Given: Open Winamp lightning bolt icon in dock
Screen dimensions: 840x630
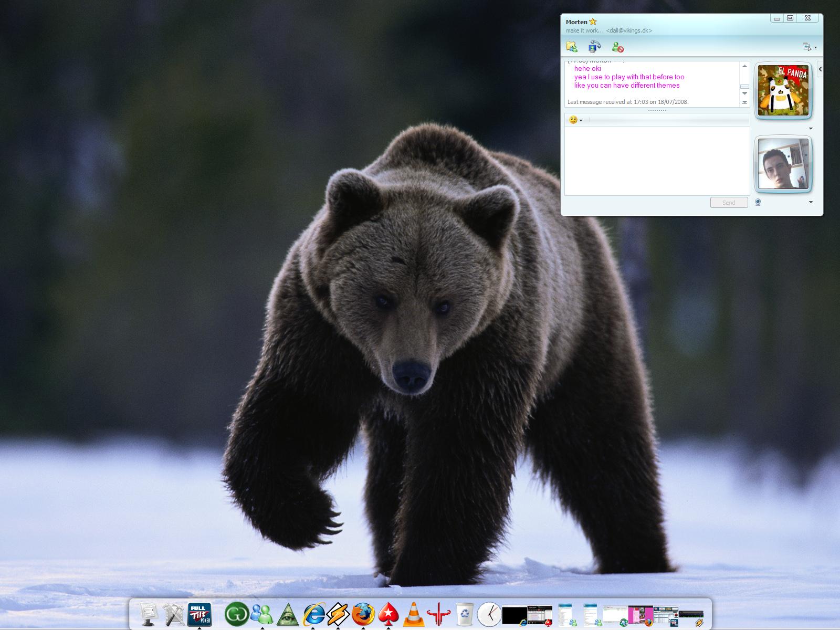Looking at the screenshot, I should (338, 614).
